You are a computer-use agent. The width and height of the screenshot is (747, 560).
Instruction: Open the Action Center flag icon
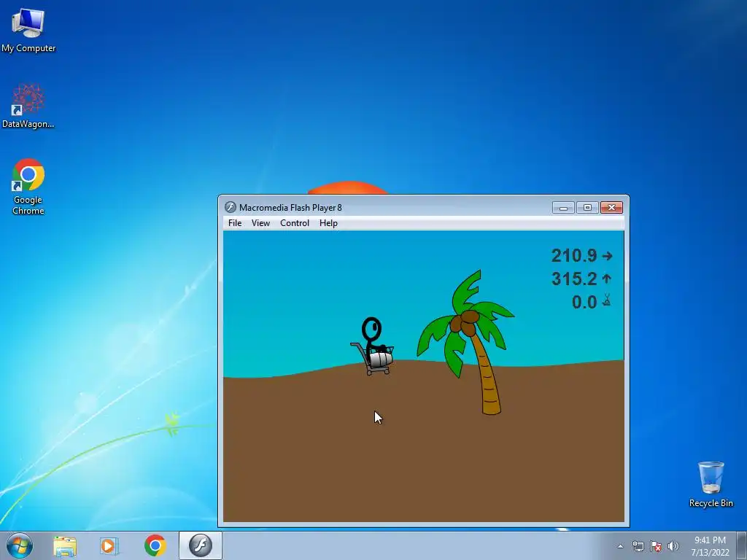coord(656,546)
